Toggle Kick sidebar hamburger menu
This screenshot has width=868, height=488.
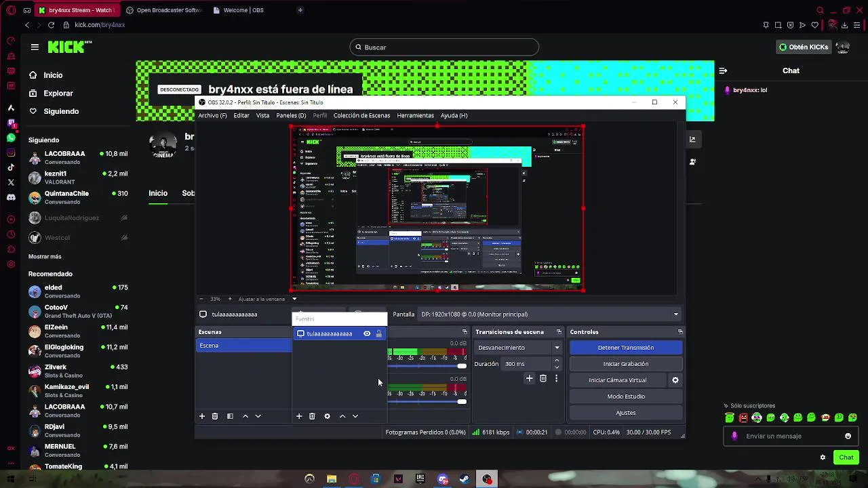coord(35,47)
